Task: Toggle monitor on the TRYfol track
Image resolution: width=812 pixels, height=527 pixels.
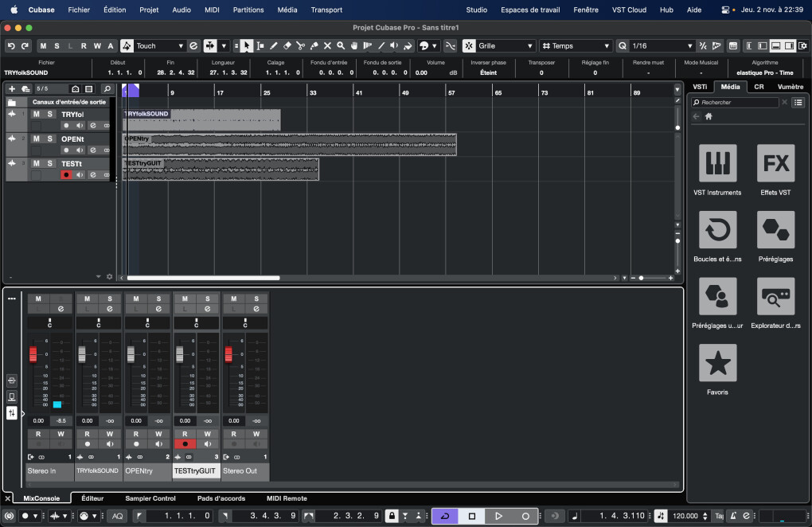Action: click(x=80, y=126)
